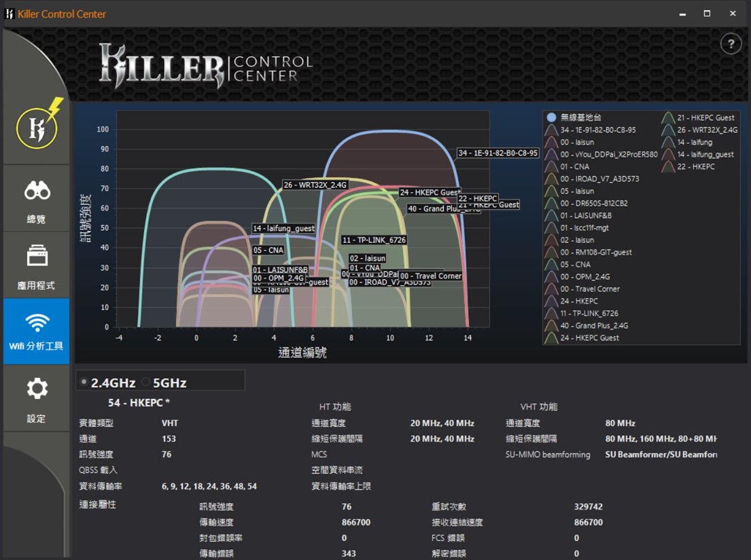Click legend curve icon for 24 - HKEPC Guest
This screenshot has width=751, height=560.
552,338
